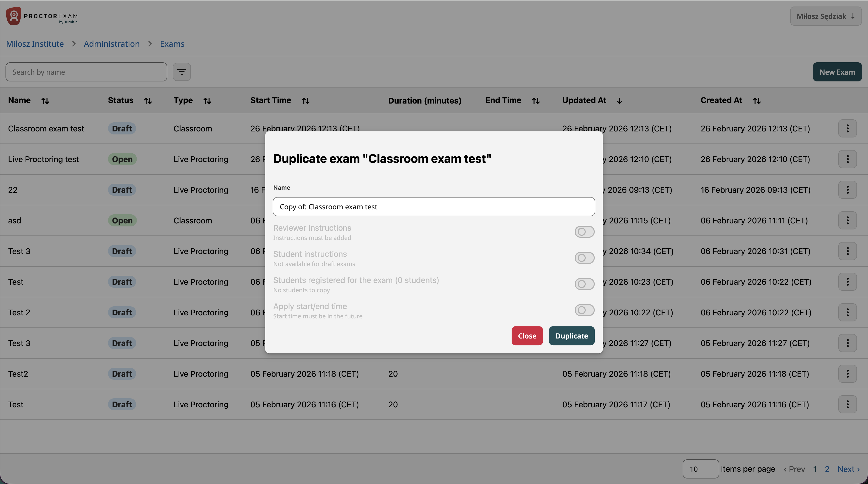Click the asd exam name

pos(15,220)
